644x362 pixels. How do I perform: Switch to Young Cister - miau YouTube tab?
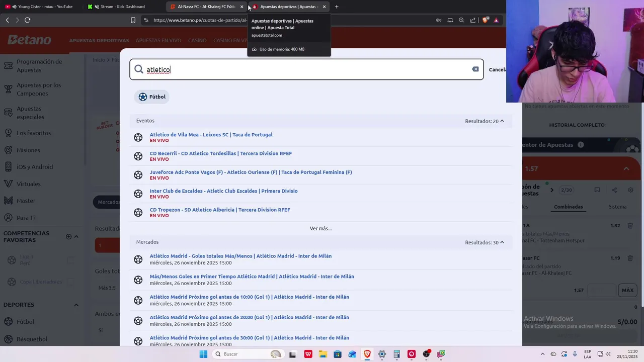pyautogui.click(x=41, y=7)
